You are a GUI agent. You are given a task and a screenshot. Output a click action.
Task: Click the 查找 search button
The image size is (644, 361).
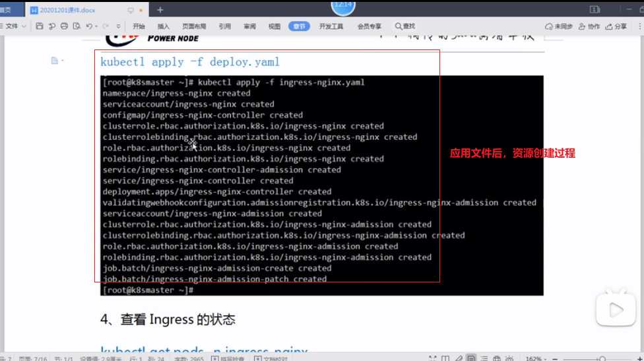[405, 26]
